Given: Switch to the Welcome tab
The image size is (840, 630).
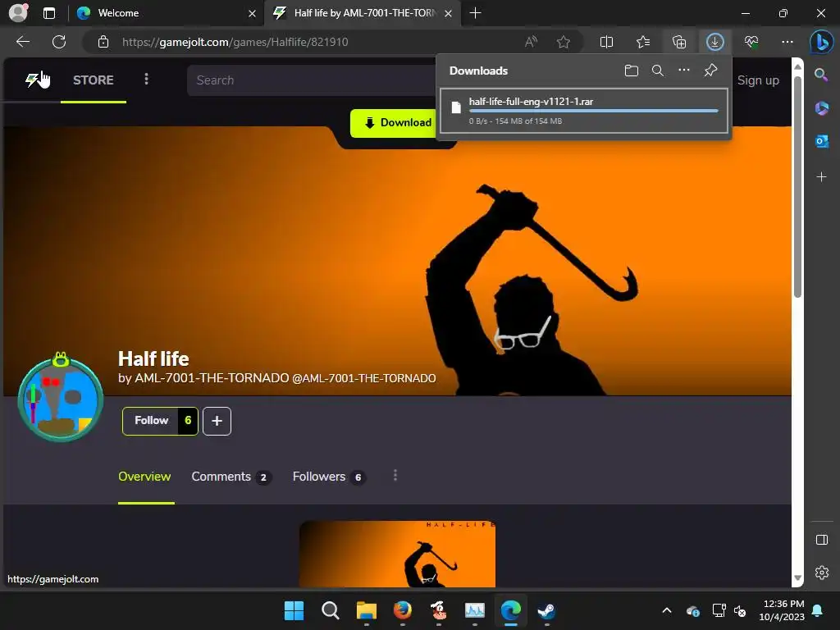Looking at the screenshot, I should click(x=166, y=13).
